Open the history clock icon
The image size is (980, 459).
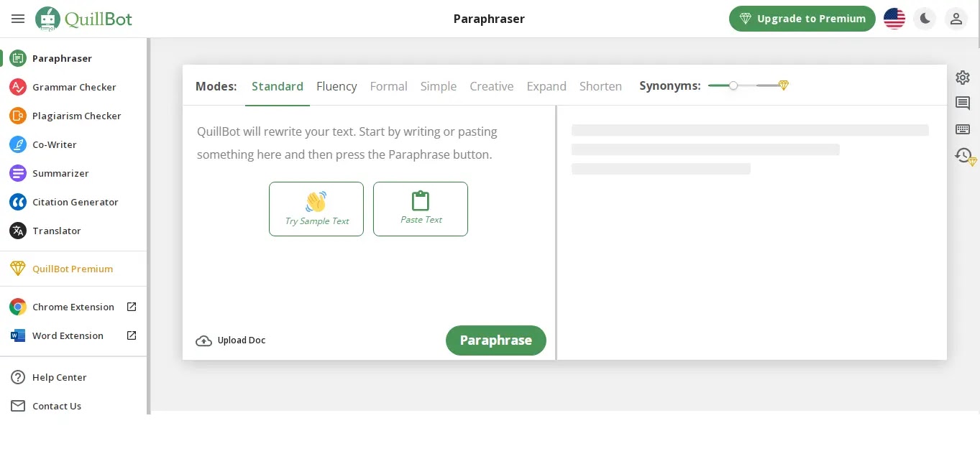click(x=964, y=155)
